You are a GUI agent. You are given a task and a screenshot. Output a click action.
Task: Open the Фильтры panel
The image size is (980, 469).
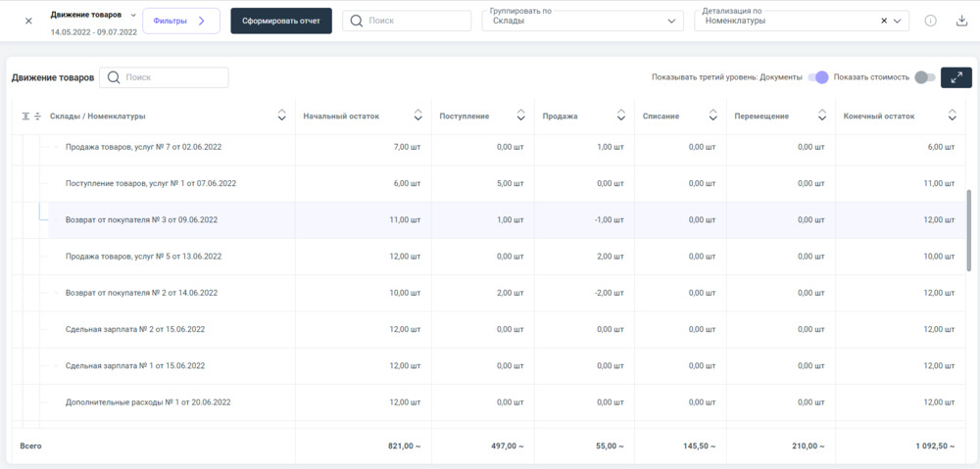click(180, 21)
